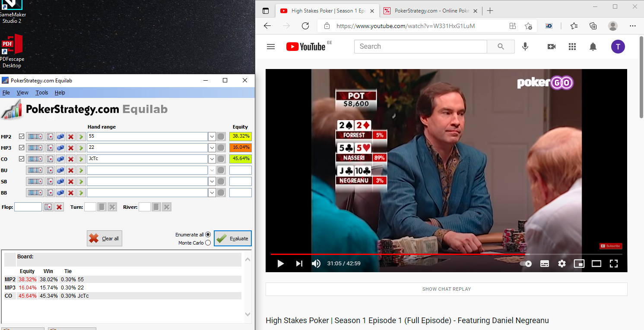Screen dimensions: 644x330
Task: Add this page to Edge favorites
Action: point(528,26)
